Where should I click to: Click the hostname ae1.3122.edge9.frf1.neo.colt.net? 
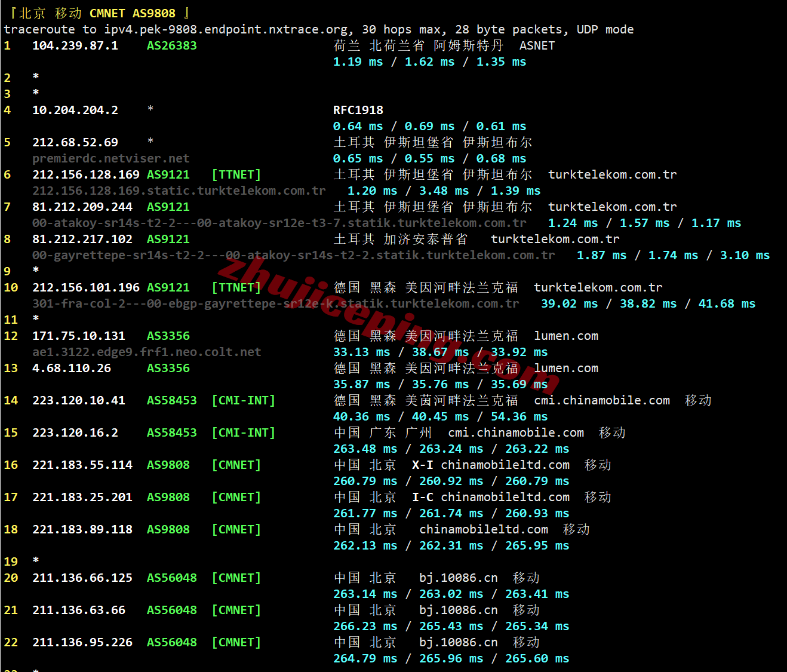pos(147,352)
